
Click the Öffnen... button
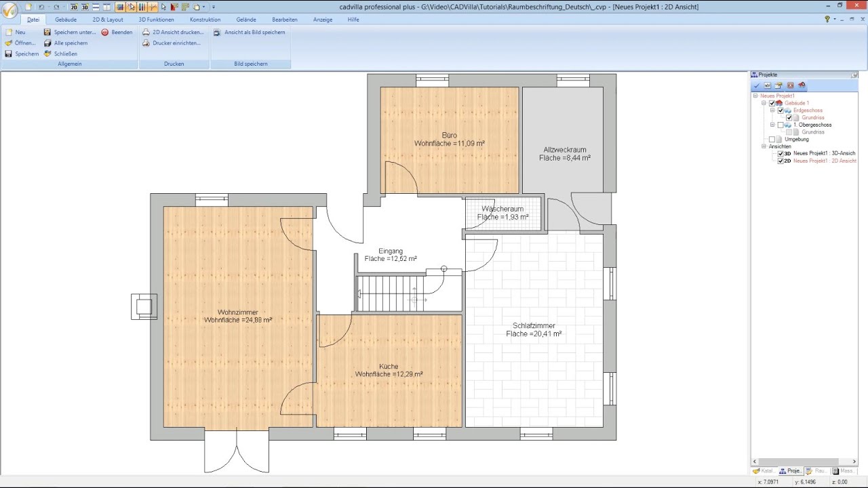tap(20, 43)
